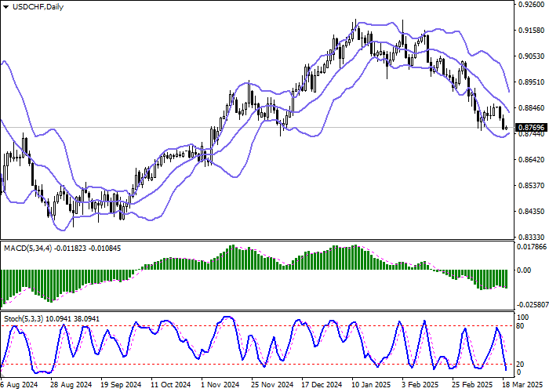Select the 1 Nov 2024 date label
The image size is (549, 392).
(219, 385)
